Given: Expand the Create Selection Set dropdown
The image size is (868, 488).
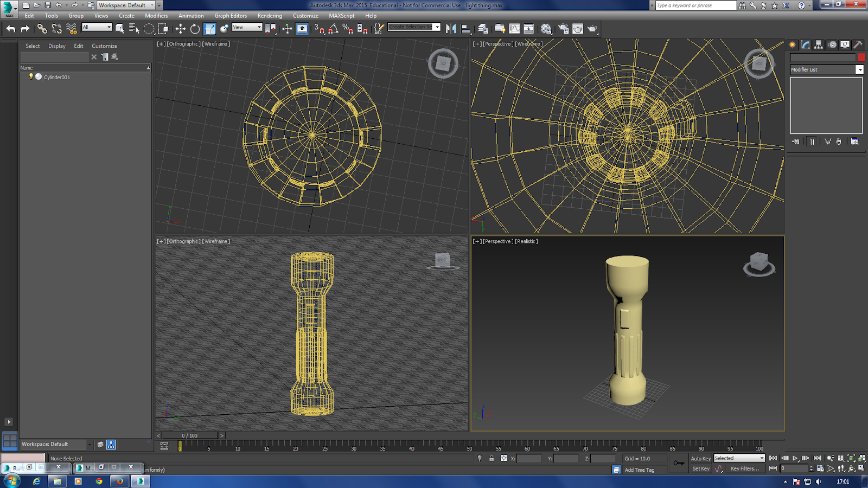Looking at the screenshot, I should 437,27.
